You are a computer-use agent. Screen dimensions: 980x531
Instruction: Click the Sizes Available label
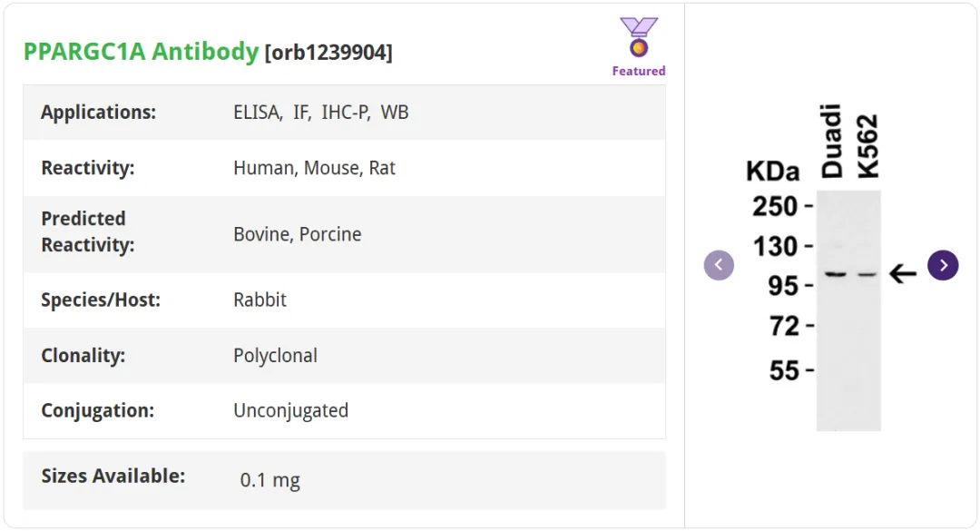[x=113, y=476]
